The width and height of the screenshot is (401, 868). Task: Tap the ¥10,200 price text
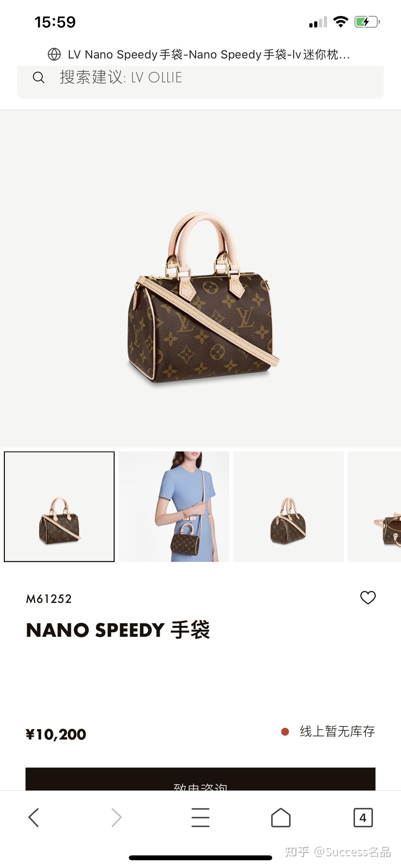tap(56, 734)
